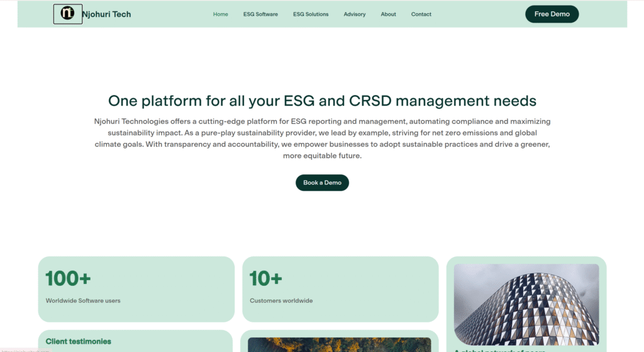Image resolution: width=644 pixels, height=352 pixels.
Task: Click the Njohuri logo icon
Action: pyautogui.click(x=67, y=14)
